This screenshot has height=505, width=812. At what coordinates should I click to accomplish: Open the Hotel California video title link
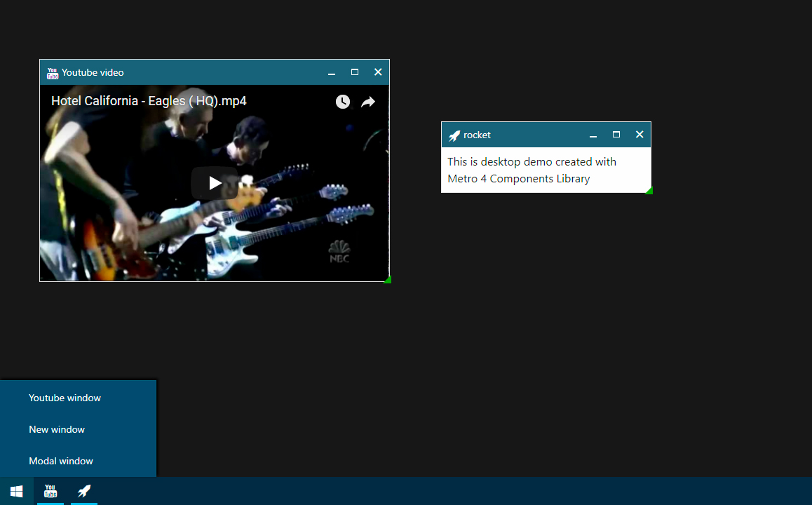pyautogui.click(x=149, y=101)
